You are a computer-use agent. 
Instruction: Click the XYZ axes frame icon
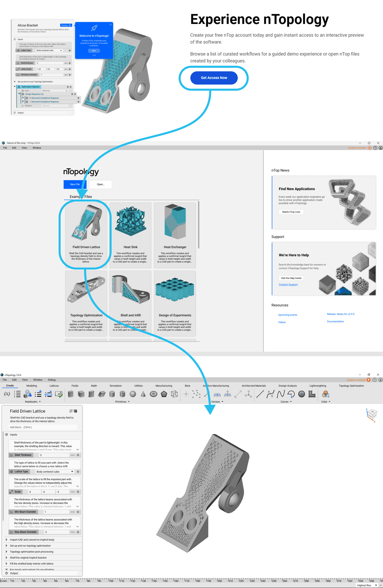pyautogui.click(x=248, y=394)
